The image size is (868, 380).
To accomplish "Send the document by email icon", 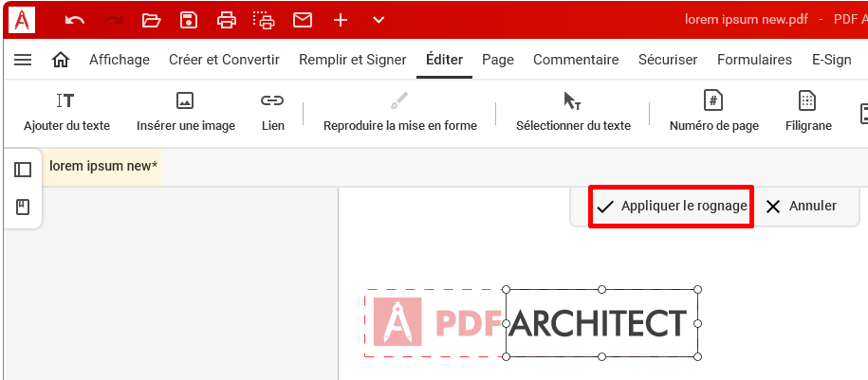I will click(x=303, y=21).
